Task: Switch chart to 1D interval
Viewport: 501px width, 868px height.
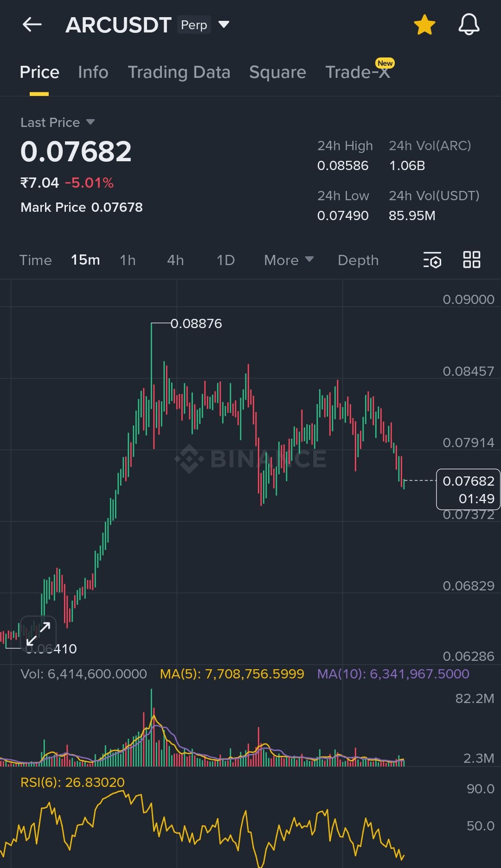Action: 226,260
